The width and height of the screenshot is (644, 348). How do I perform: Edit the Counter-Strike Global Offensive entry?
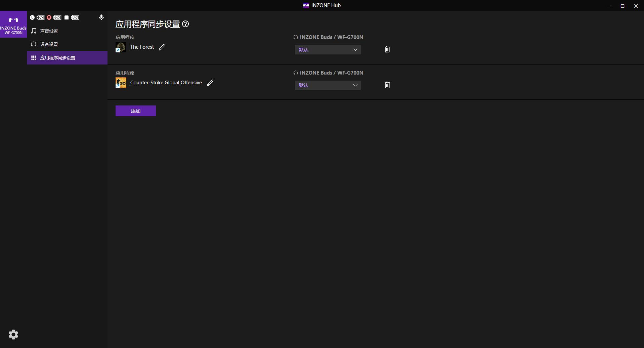[x=210, y=83]
